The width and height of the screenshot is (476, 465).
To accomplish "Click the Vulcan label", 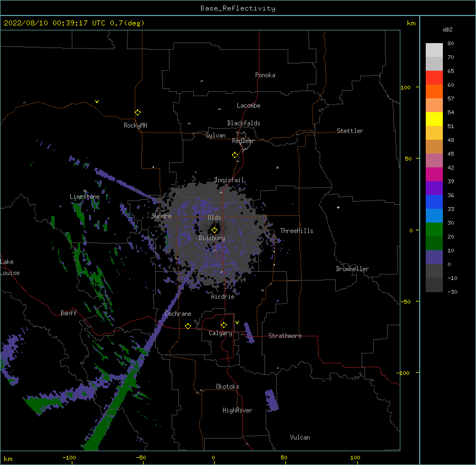I will tap(300, 437).
